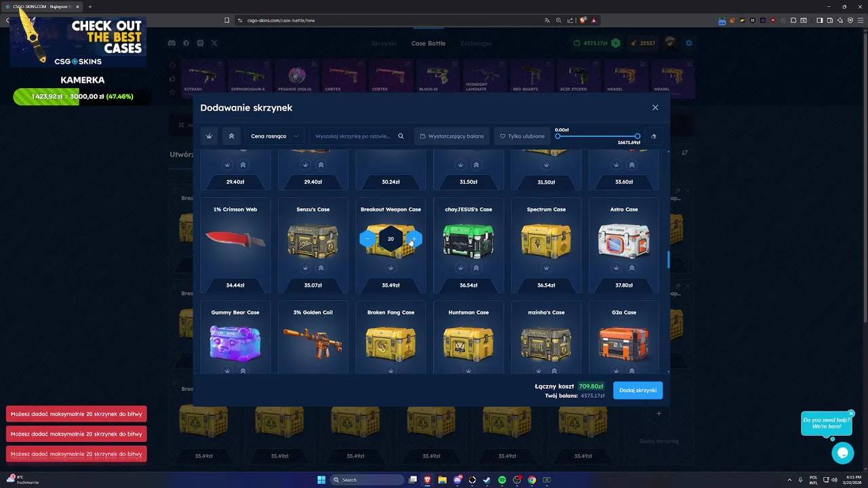Select the Senzu's Case thumbnail
This screenshot has height=488, width=868.
point(313,240)
